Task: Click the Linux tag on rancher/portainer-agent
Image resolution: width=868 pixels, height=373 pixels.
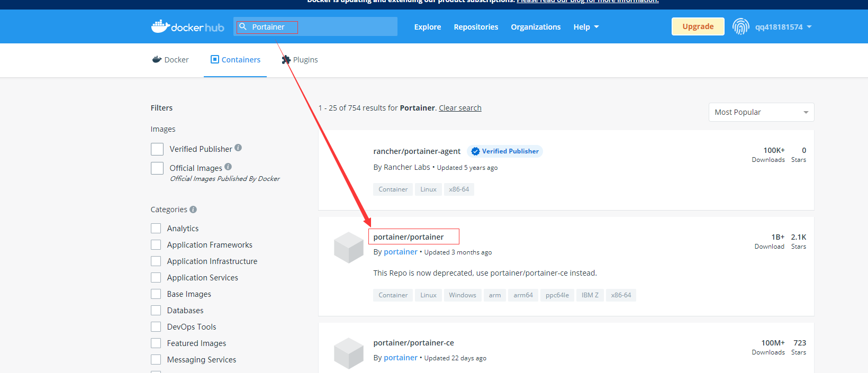Action: coord(428,189)
